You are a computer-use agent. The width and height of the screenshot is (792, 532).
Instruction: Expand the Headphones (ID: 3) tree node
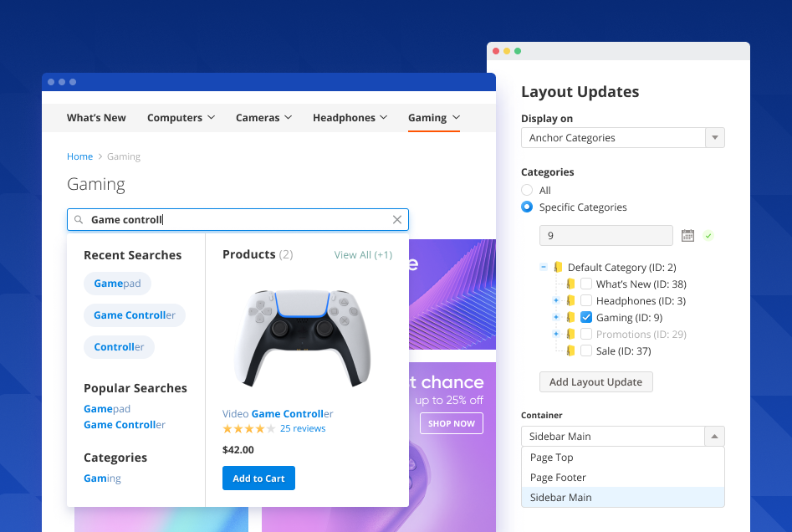(x=556, y=300)
